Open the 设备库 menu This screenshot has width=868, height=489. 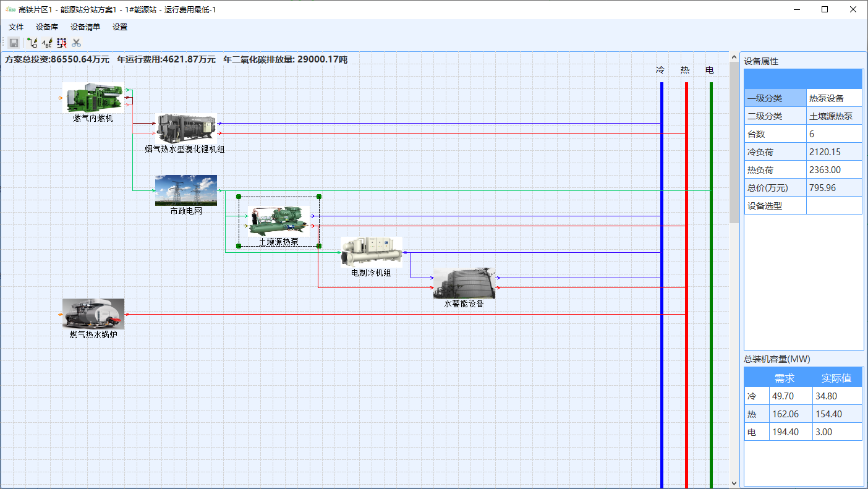(47, 27)
